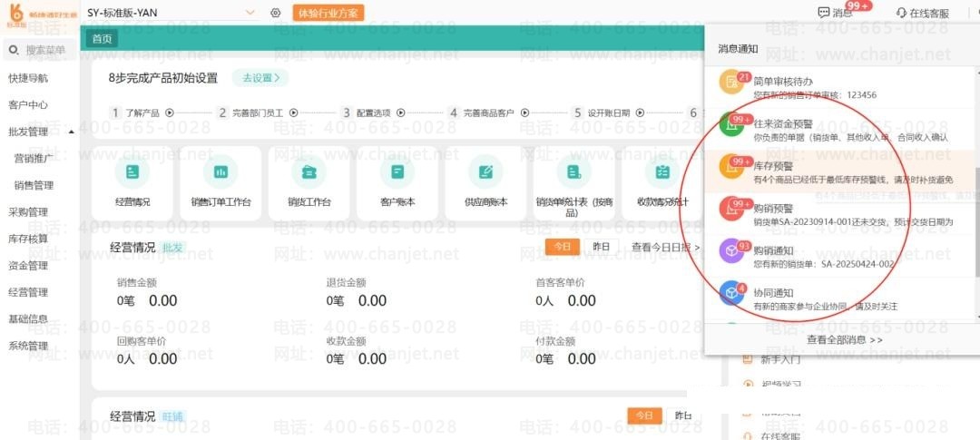This screenshot has width=980, height=440.
Task: Click the green 往来资金预警 notification icon
Action: click(732, 123)
